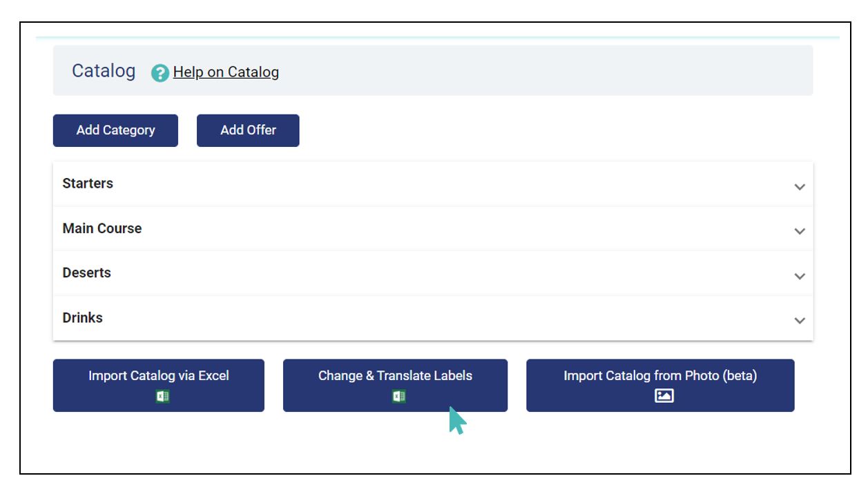Open the Help on Catalog link
The height and width of the screenshot is (496, 868).
[226, 72]
